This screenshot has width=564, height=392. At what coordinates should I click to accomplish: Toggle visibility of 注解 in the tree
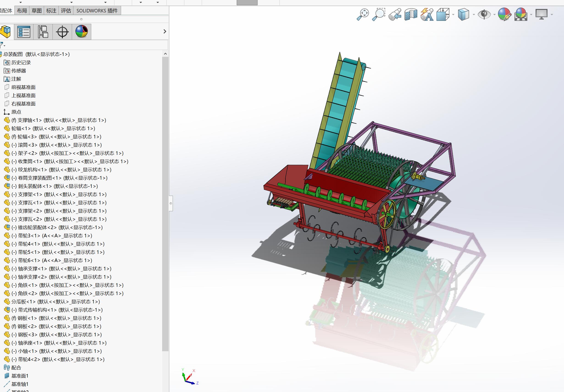point(16,79)
